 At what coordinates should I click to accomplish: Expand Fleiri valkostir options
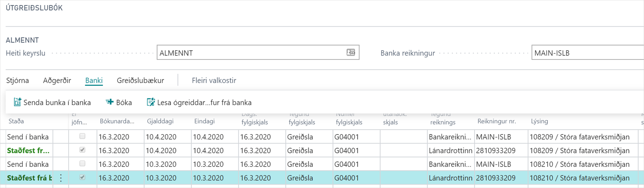[x=214, y=81]
